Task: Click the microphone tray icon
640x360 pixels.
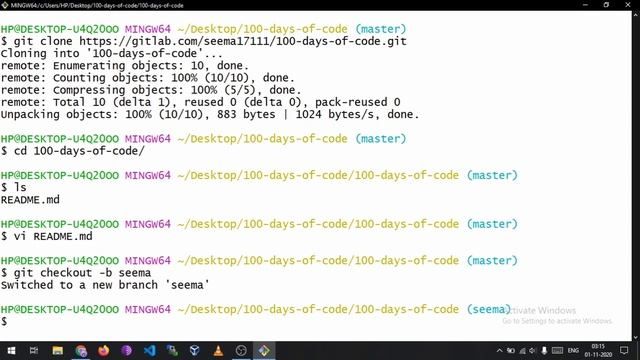Action: (x=544, y=351)
